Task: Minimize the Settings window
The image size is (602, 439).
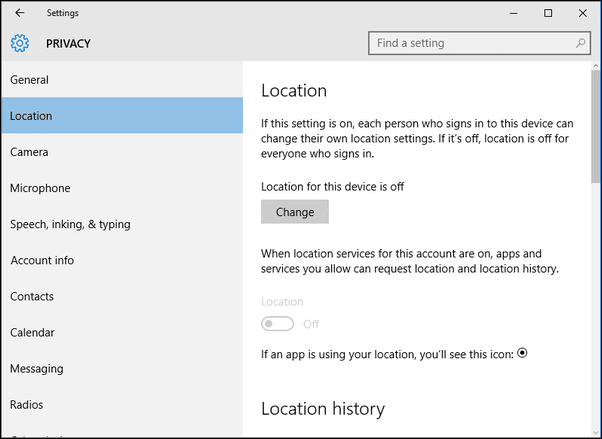Action: pyautogui.click(x=513, y=13)
